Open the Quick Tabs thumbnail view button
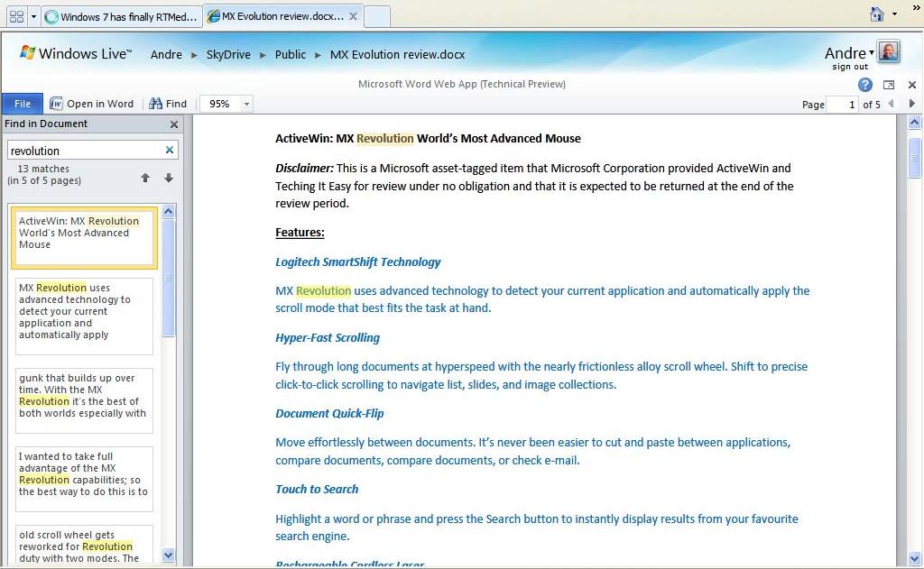 tap(16, 16)
